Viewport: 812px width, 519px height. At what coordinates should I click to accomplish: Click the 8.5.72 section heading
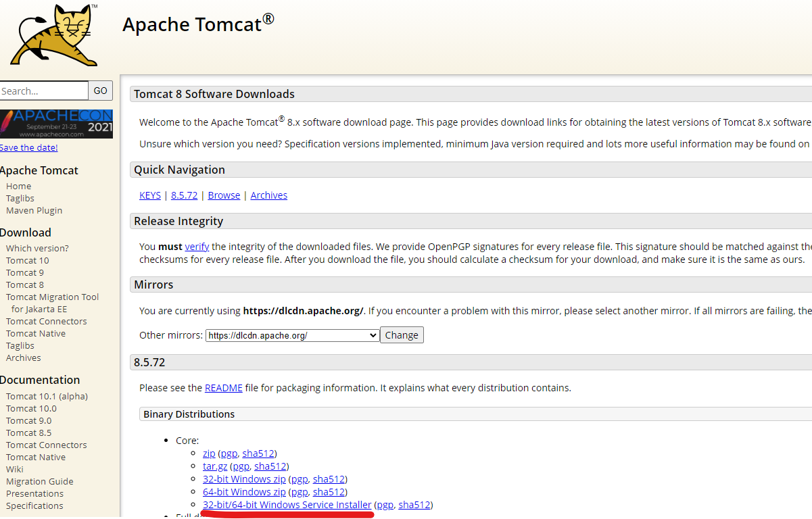coord(149,362)
